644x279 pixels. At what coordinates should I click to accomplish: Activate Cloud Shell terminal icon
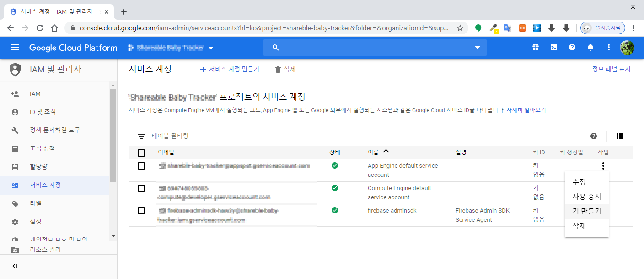tap(554, 47)
